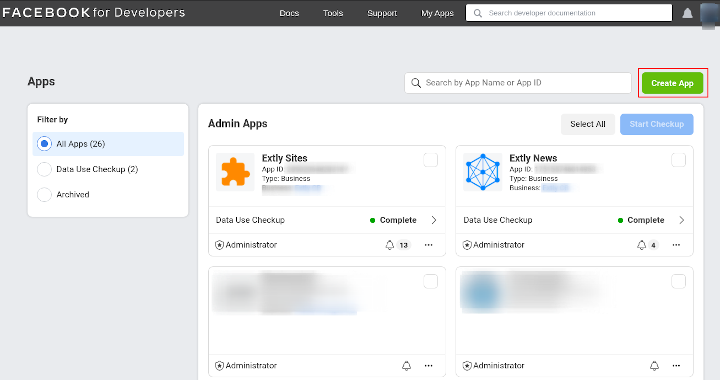Open Extly News notifications bell

pyautogui.click(x=641, y=245)
